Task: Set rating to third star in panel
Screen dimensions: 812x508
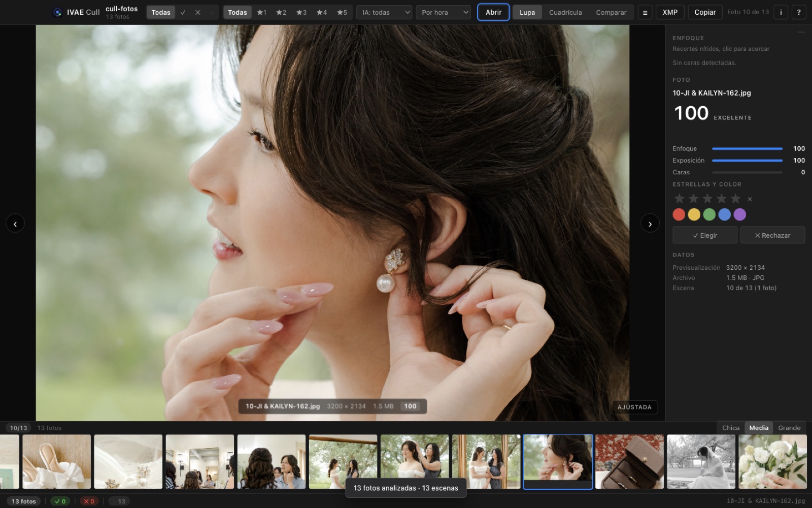Action: click(x=707, y=199)
